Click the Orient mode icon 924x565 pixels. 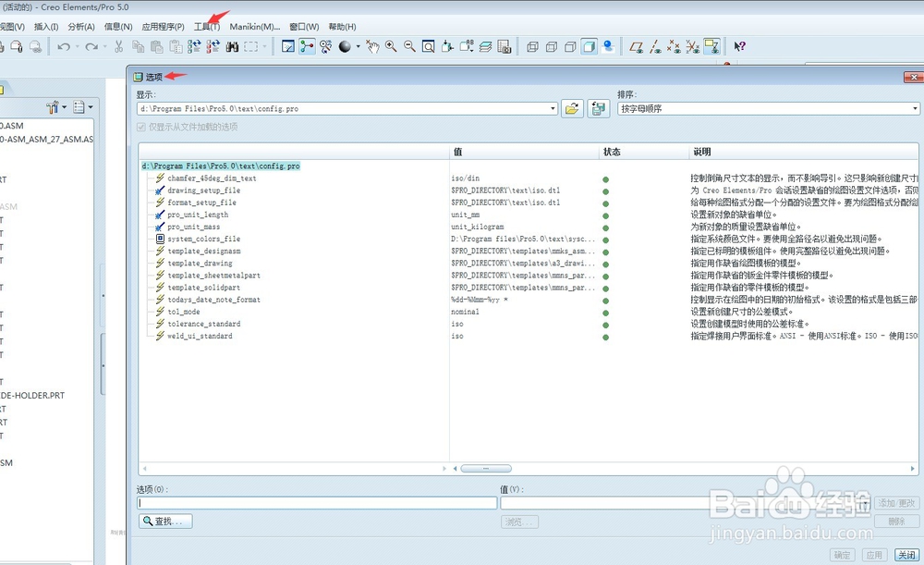point(326,46)
